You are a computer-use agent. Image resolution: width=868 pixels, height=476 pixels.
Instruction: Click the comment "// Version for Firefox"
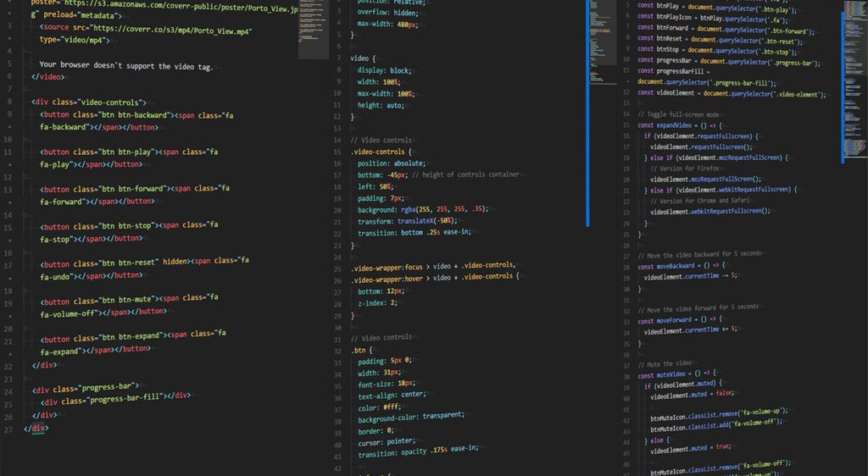(685, 169)
